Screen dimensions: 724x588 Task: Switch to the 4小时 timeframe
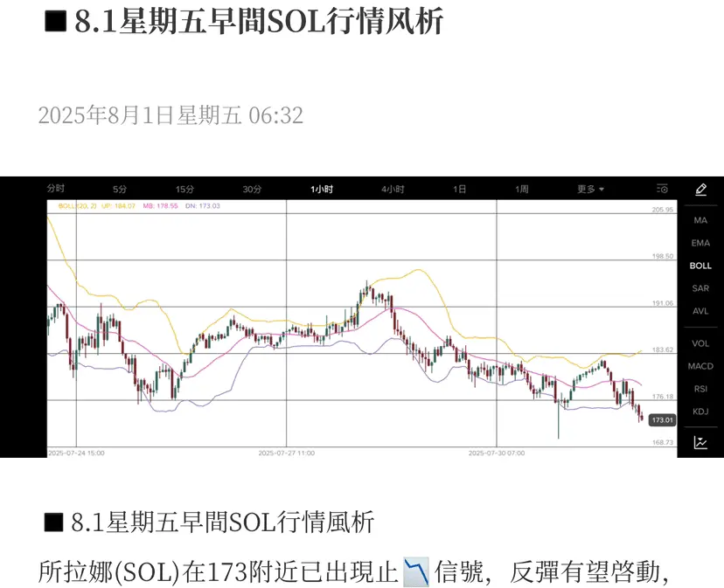pyautogui.click(x=393, y=190)
